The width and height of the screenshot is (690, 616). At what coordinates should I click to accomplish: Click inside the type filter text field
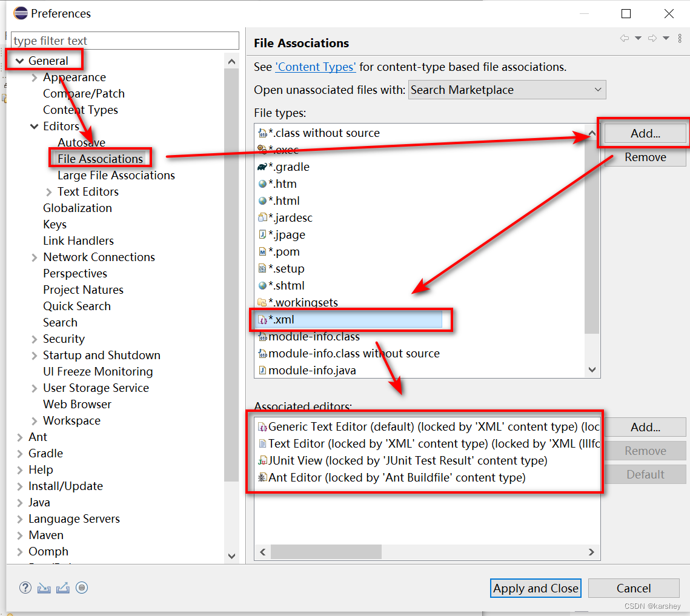tap(121, 40)
